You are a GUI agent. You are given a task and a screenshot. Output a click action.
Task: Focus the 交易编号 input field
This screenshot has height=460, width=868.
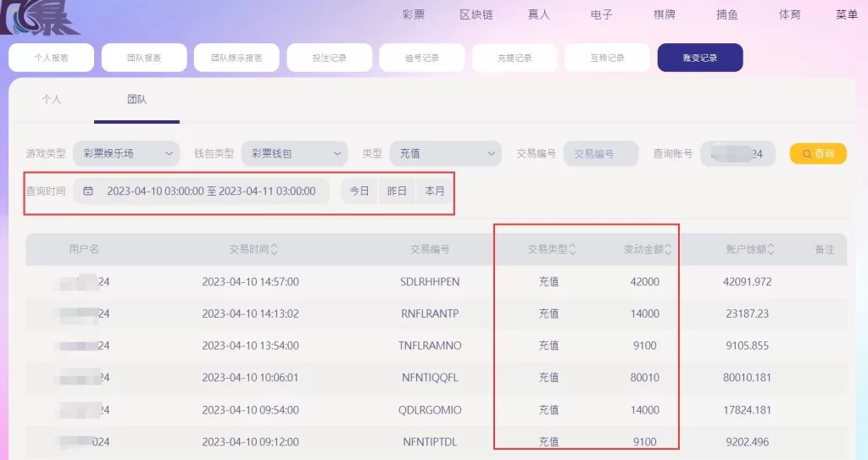tap(601, 153)
